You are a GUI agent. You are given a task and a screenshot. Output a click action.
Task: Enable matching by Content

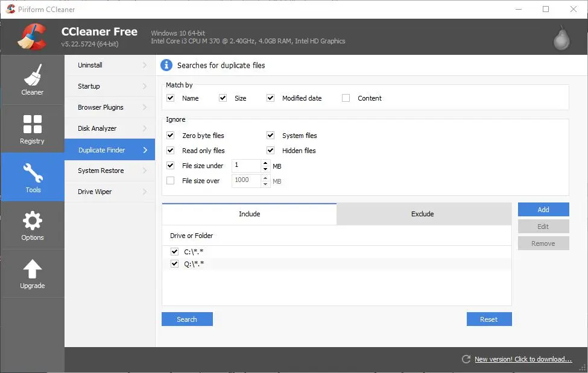pos(346,98)
